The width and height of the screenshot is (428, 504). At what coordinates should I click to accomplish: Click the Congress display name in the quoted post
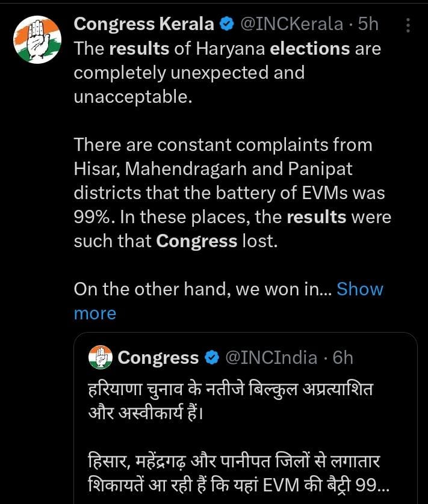[158, 358]
